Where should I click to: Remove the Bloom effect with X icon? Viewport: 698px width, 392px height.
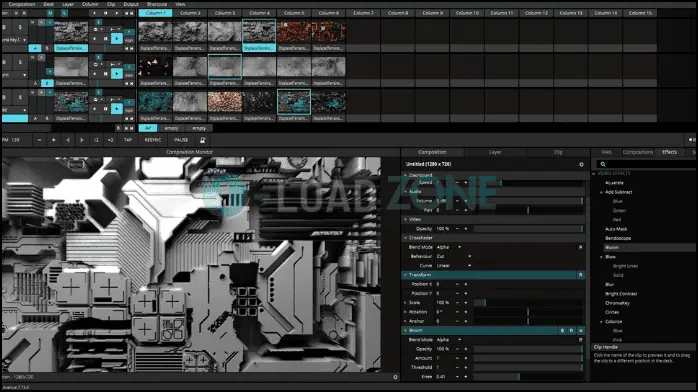point(580,331)
